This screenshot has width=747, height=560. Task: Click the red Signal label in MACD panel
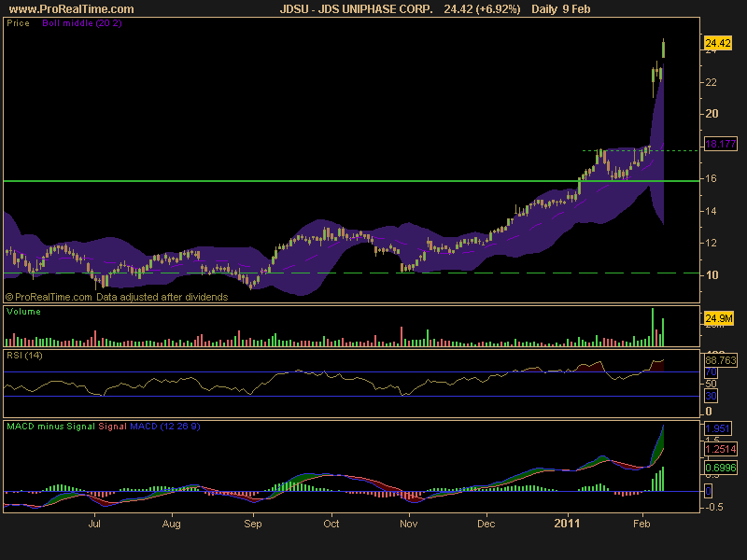click(112, 427)
